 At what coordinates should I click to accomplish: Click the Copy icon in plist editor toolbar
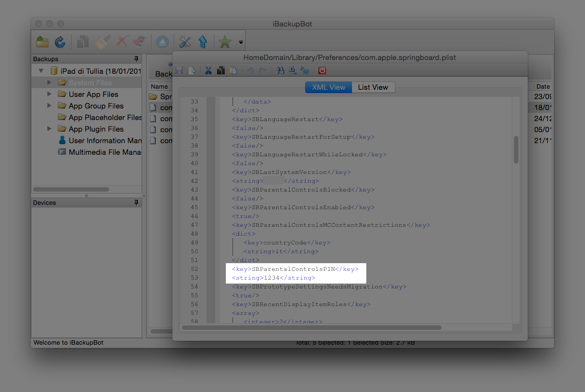[x=221, y=70]
